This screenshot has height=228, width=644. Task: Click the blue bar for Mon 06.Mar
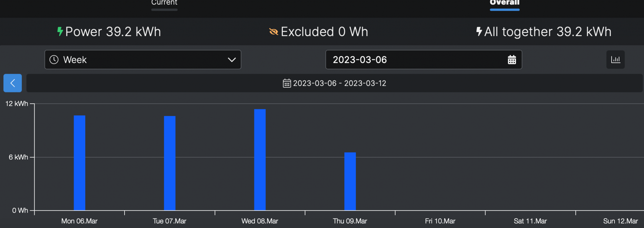click(80, 163)
